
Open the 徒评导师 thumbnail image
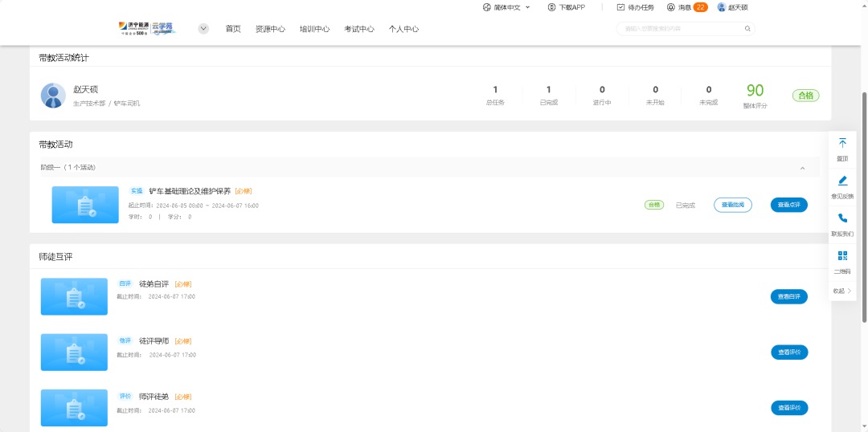coord(74,353)
